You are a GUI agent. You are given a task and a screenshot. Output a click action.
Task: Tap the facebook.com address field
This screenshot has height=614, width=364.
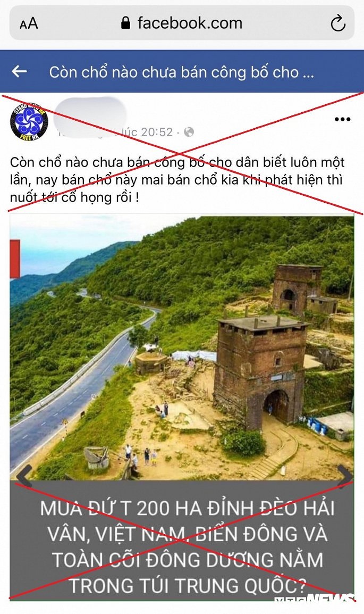[182, 23]
